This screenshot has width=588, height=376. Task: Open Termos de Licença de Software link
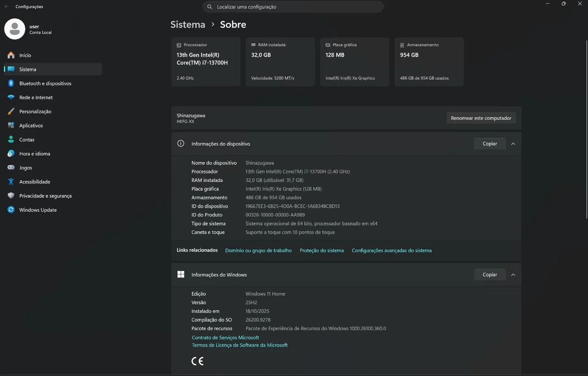click(240, 345)
